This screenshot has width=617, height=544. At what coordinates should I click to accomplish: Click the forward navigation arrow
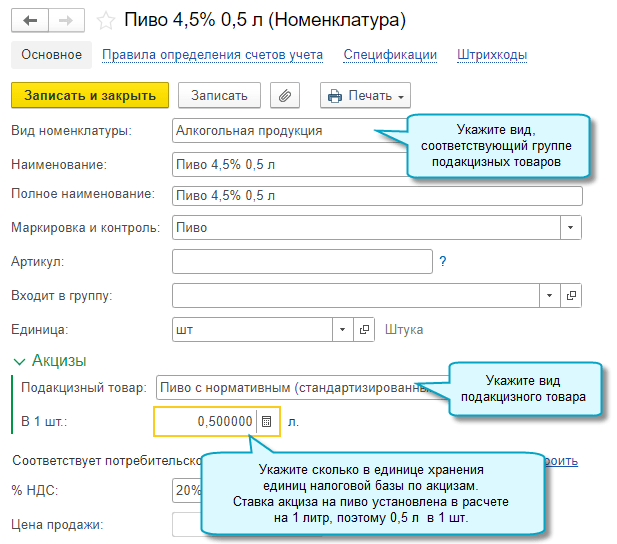point(66,20)
